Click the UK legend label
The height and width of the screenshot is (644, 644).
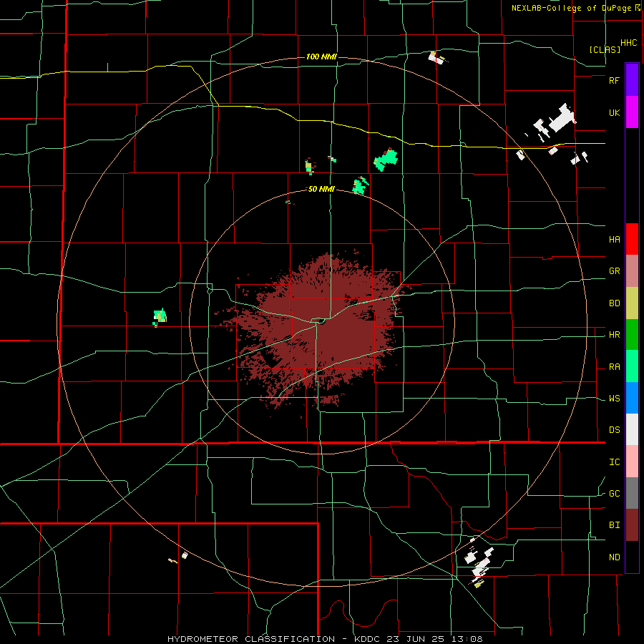coord(614,112)
